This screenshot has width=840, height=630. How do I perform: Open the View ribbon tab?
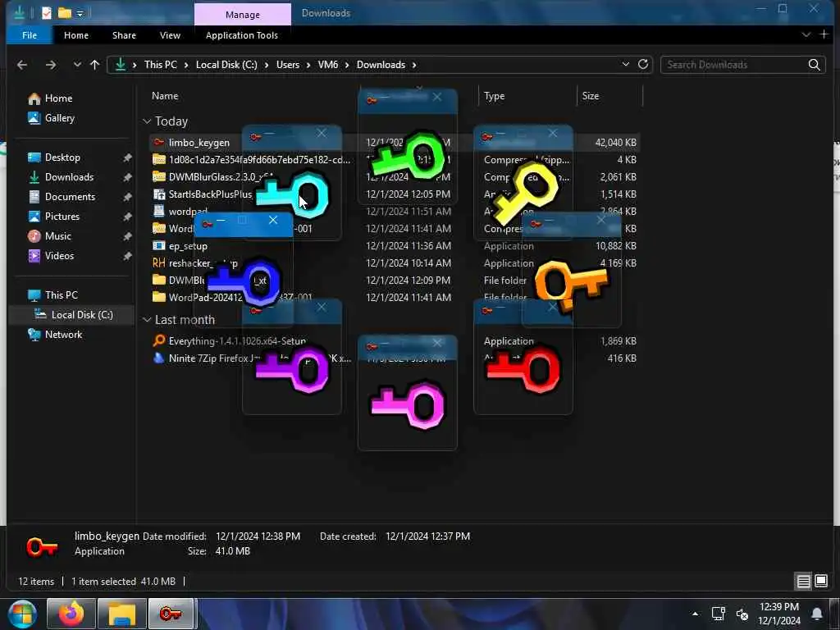pyautogui.click(x=170, y=35)
